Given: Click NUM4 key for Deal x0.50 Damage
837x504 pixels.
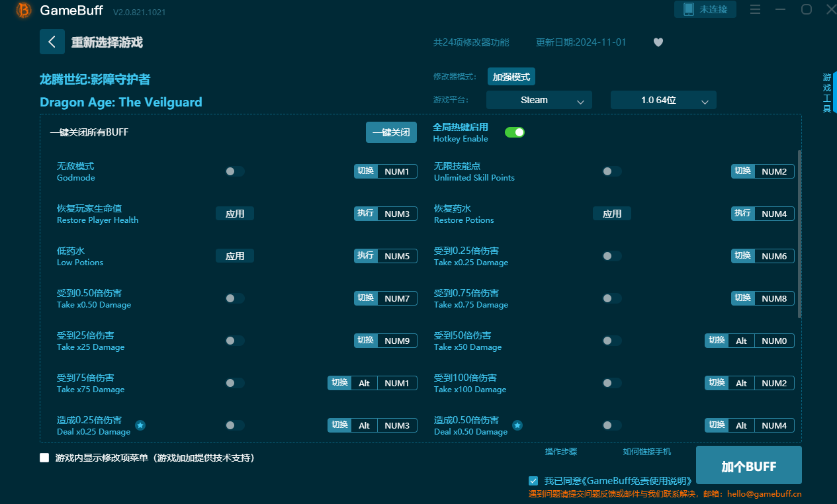Looking at the screenshot, I should pos(774,425).
